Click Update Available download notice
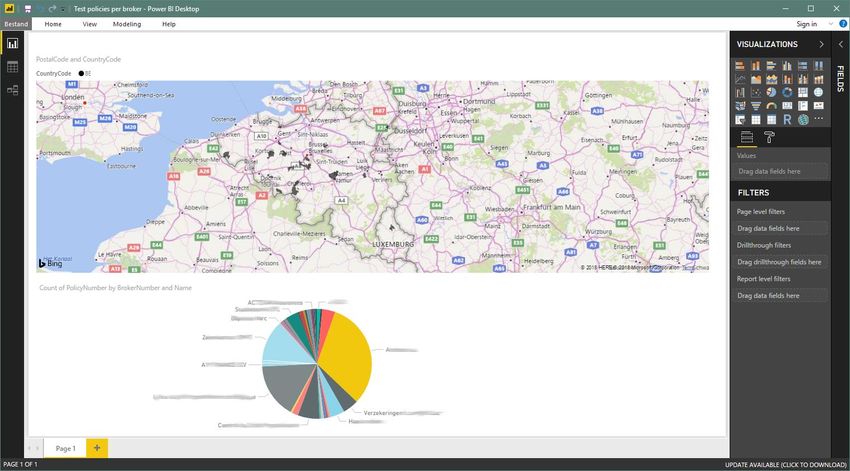 [x=785, y=464]
